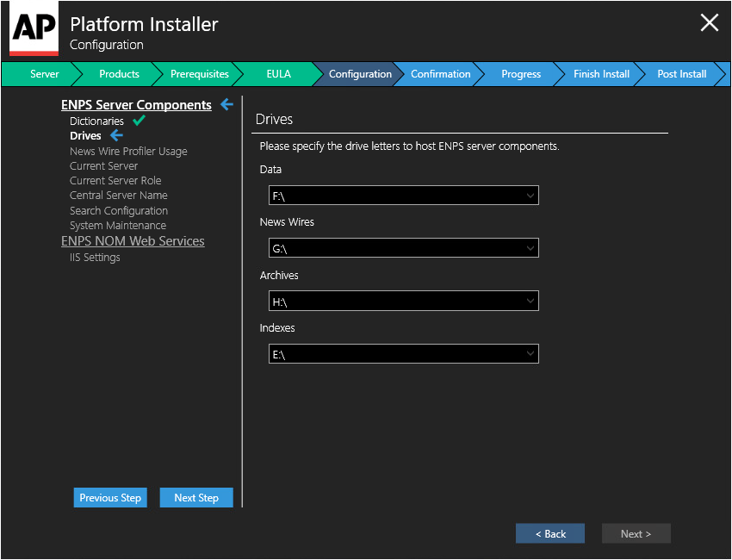This screenshot has width=732, height=560.
Task: Click the blue arrow beside Drives
Action: pos(117,135)
